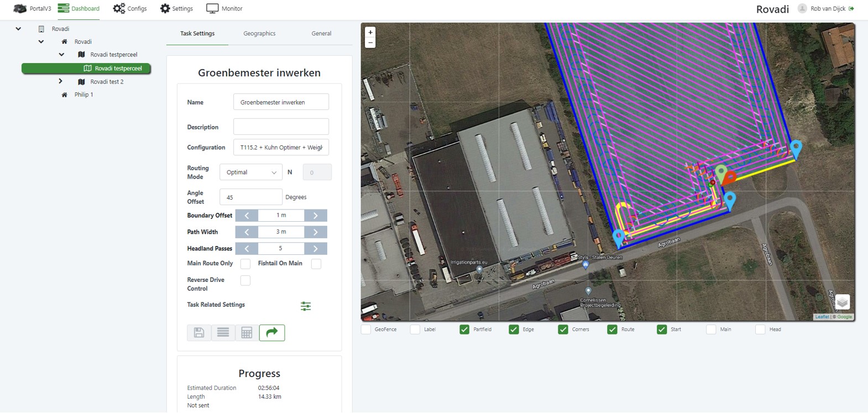
Task: Click the list lines icon button
Action: pyautogui.click(x=223, y=332)
